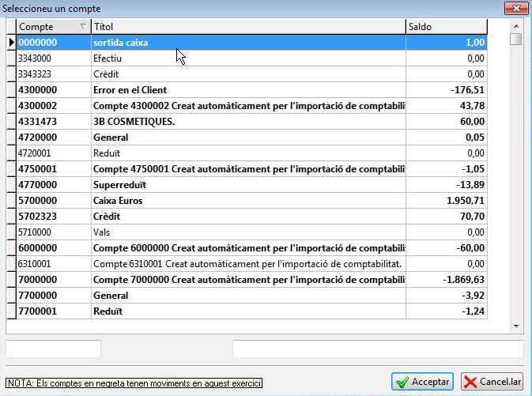Click the Títol column header

tap(248, 26)
